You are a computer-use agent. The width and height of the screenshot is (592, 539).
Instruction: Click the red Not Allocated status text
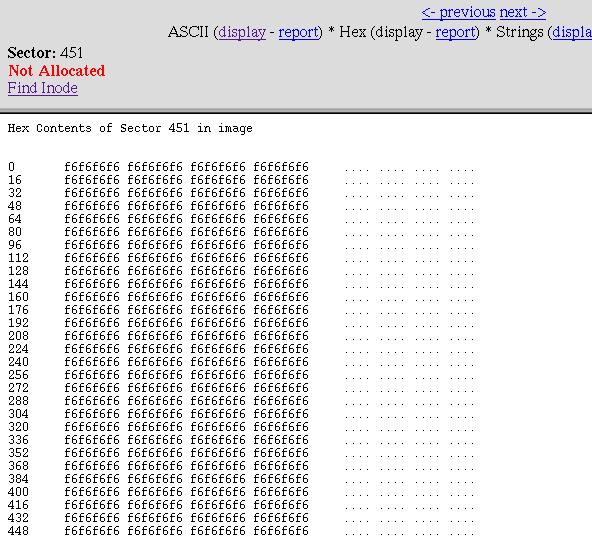(x=57, y=71)
